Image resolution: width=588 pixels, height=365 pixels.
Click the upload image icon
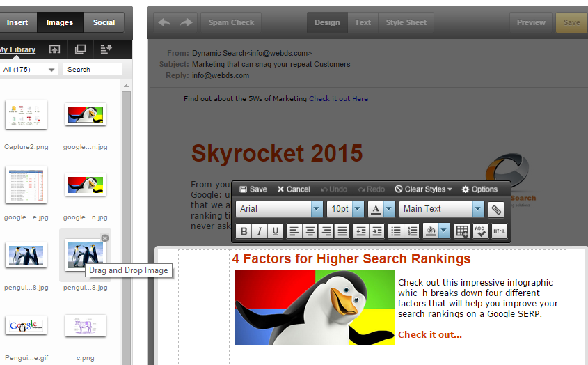tap(54, 49)
